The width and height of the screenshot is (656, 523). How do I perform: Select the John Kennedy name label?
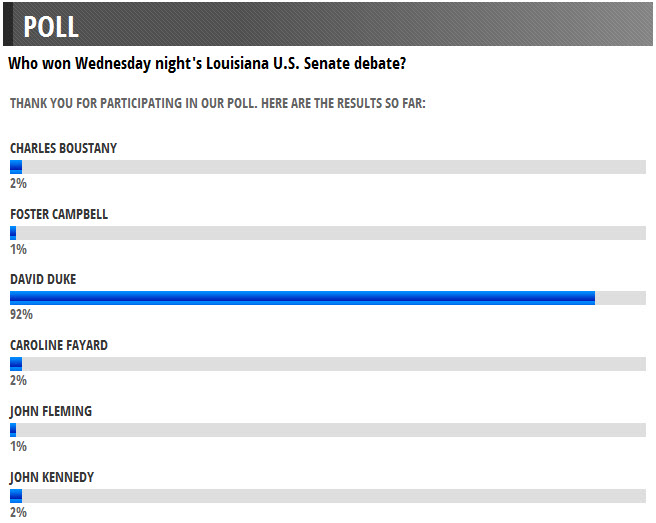point(52,477)
